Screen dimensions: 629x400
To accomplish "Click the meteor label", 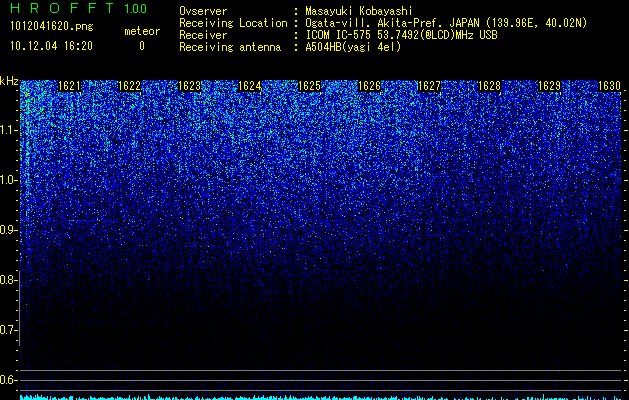I will click(x=142, y=31).
